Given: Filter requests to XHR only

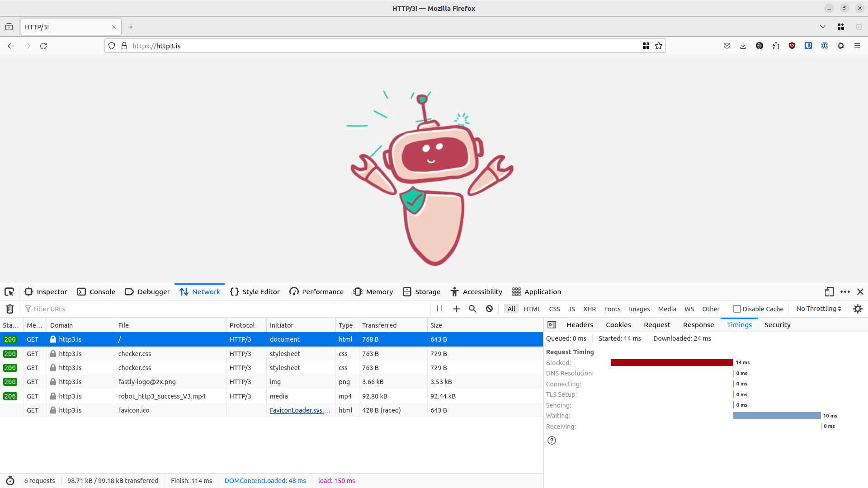Looking at the screenshot, I should [590, 309].
